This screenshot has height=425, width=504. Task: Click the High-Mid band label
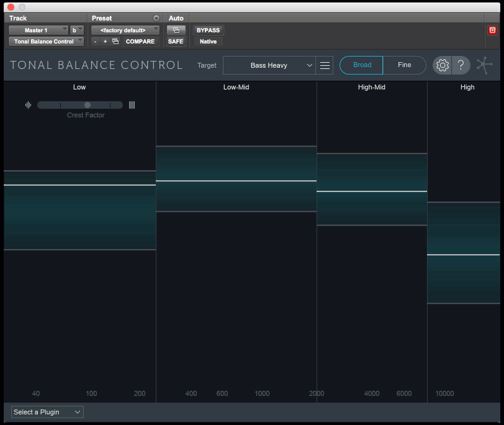(372, 87)
